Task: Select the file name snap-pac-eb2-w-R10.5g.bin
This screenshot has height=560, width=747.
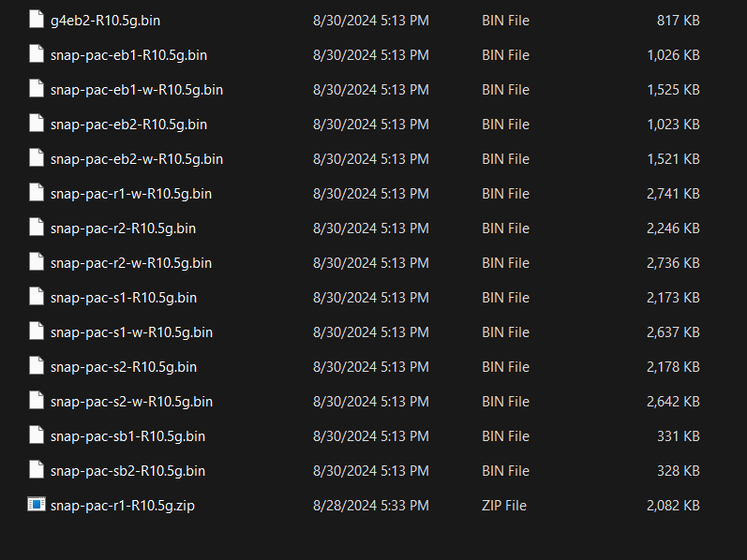Action: click(x=137, y=159)
